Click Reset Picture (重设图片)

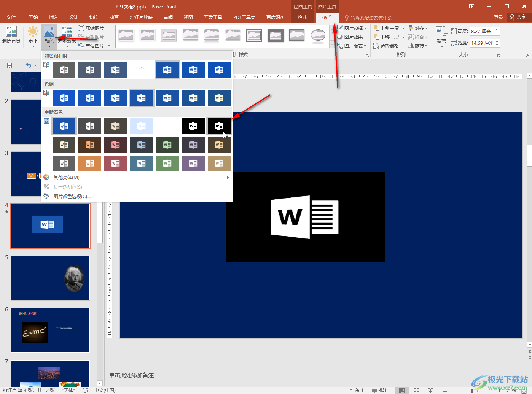pyautogui.click(x=91, y=46)
